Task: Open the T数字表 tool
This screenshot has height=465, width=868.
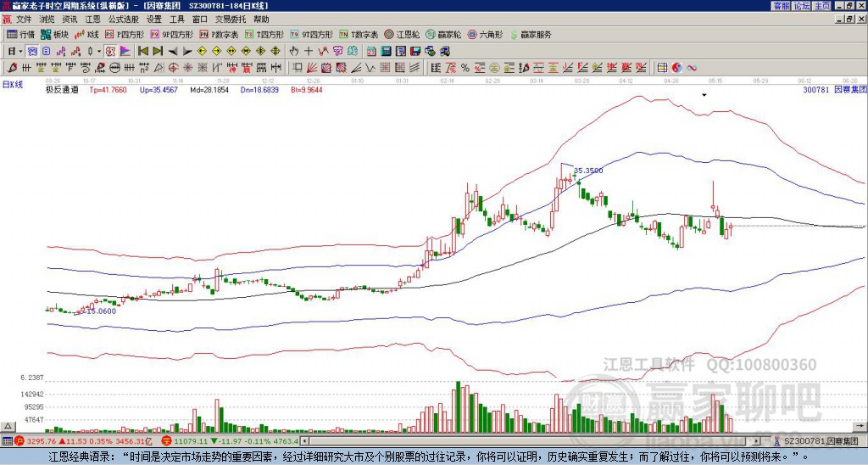Action: pos(359,34)
